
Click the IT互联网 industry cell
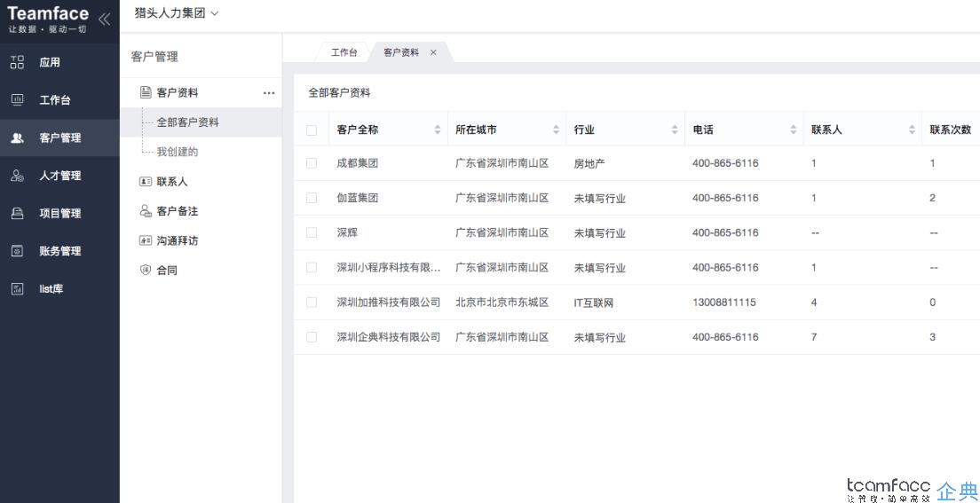[x=594, y=303]
